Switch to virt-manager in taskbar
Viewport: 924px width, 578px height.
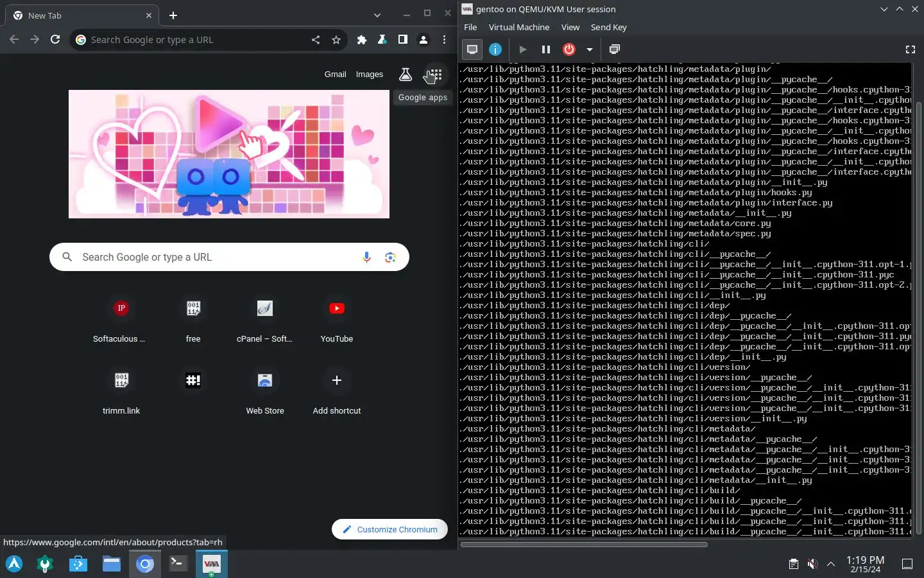212,564
